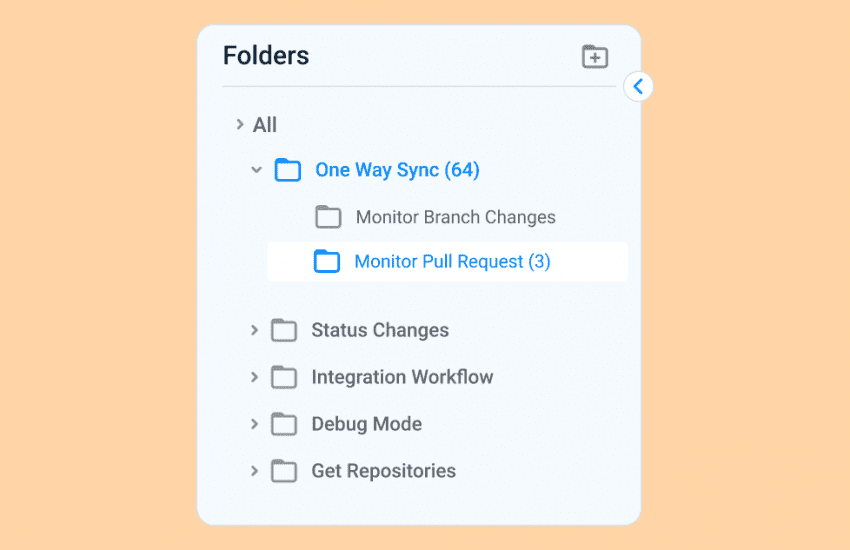The image size is (850, 550).
Task: Click the Debug Mode folder icon
Action: (x=284, y=424)
